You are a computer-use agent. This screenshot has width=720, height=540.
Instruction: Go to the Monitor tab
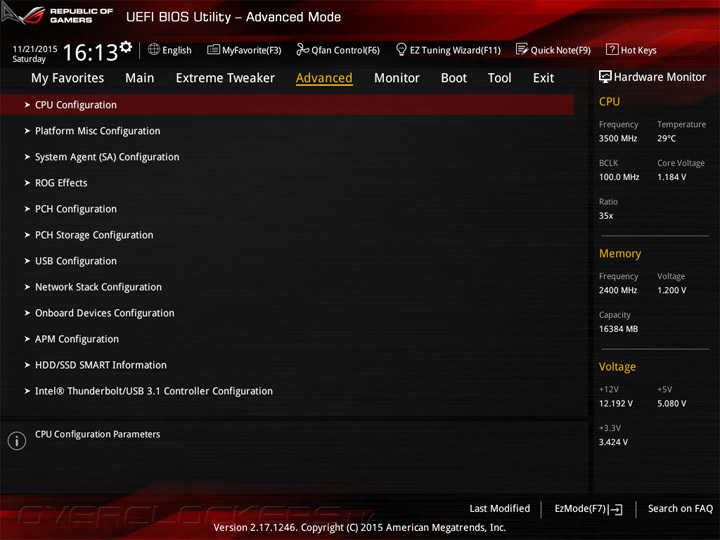point(397,78)
